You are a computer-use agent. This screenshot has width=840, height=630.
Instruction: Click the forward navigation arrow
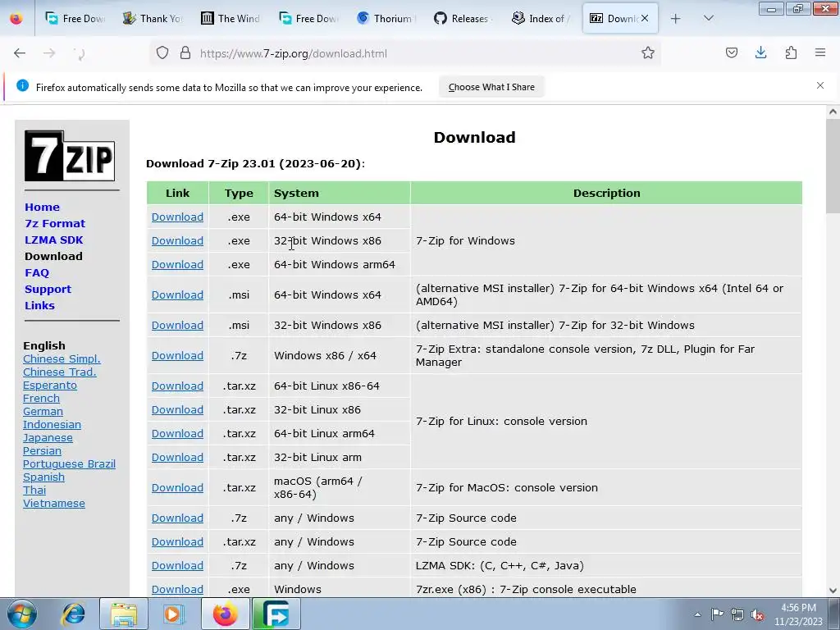[x=49, y=53]
